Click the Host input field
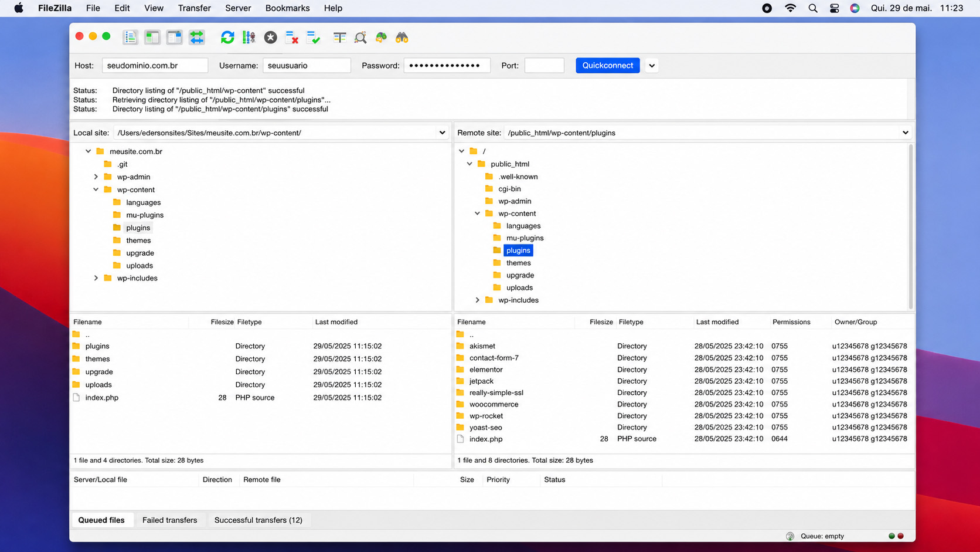 (x=155, y=66)
